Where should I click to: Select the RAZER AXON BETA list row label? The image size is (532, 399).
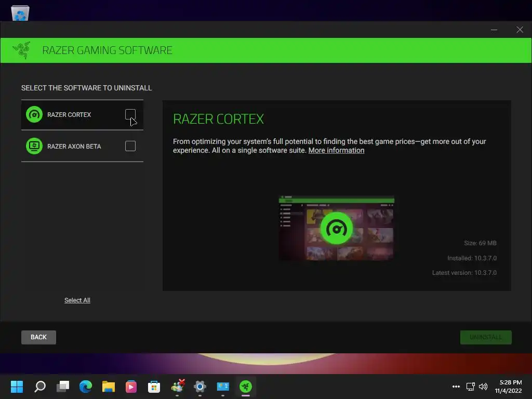tap(74, 146)
